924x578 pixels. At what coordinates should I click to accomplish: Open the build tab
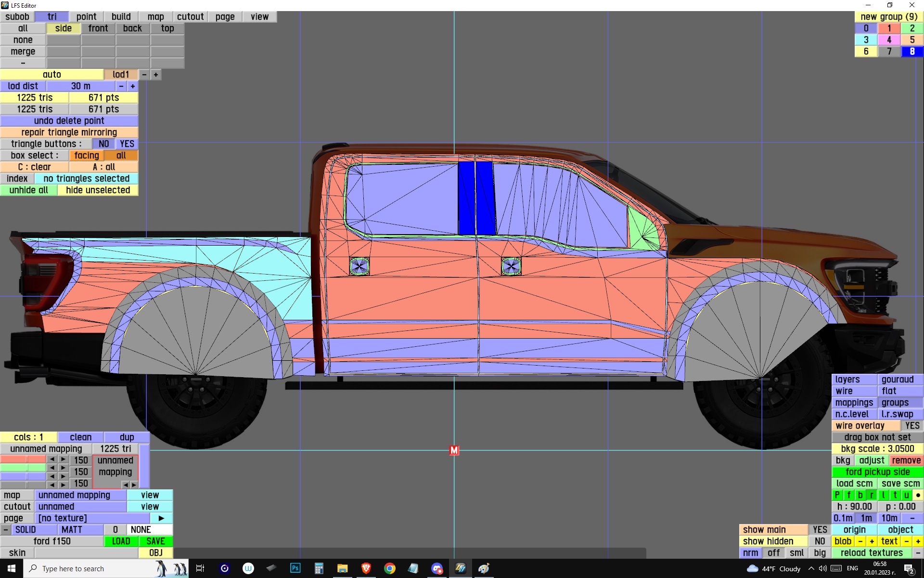click(121, 17)
